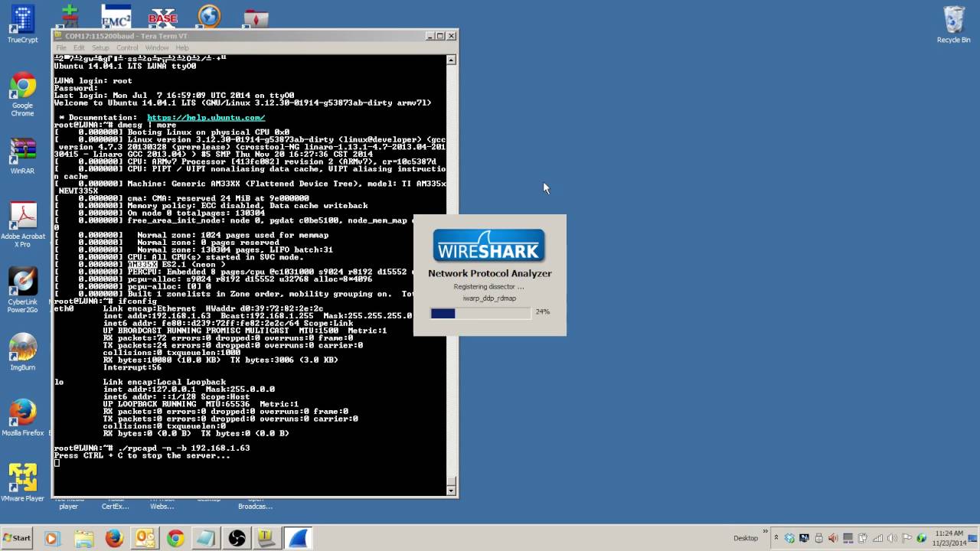
Task: Follow the help.ubuntu.com link in terminal
Action: pyautogui.click(x=206, y=118)
